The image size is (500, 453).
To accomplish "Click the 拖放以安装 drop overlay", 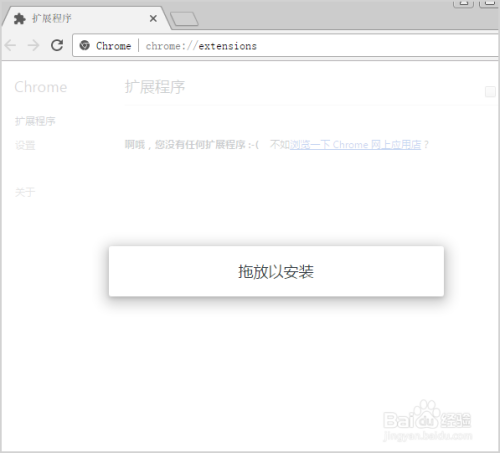I will click(x=276, y=271).
